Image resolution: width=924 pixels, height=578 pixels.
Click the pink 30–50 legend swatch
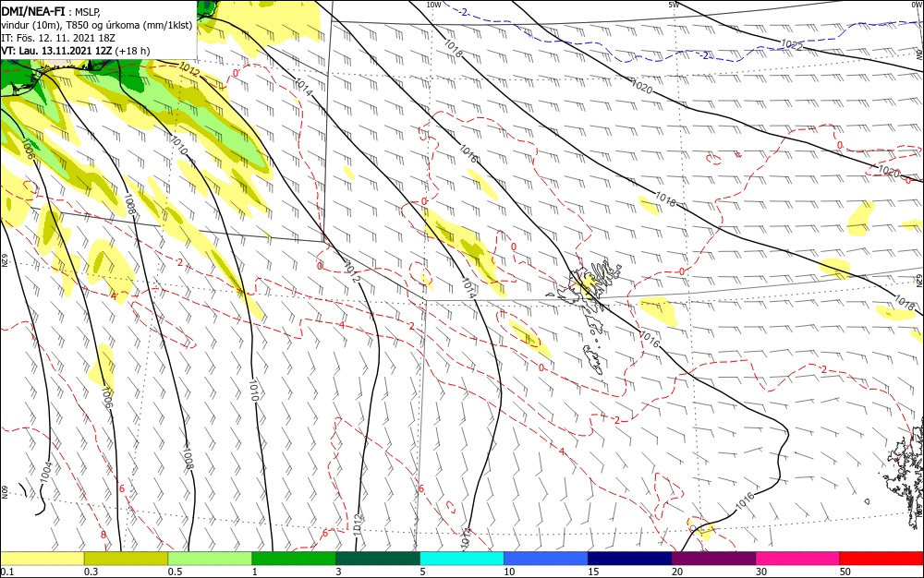(x=798, y=559)
